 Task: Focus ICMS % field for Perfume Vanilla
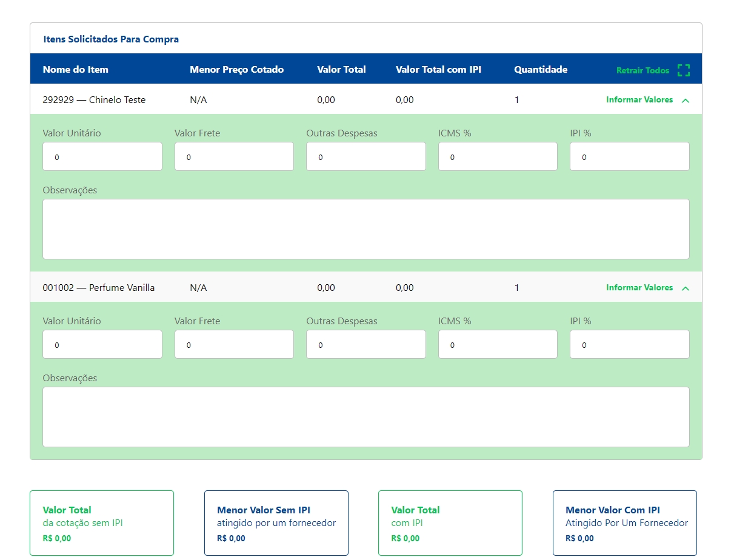click(x=498, y=345)
